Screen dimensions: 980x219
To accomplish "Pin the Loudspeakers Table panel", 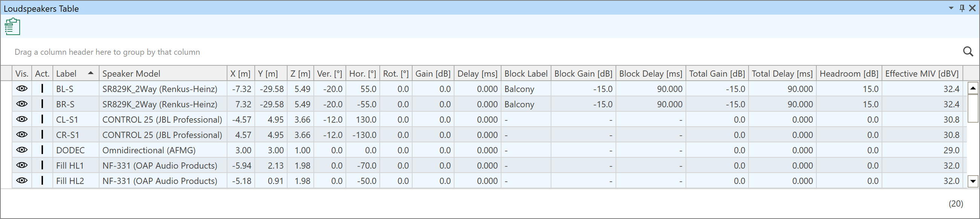I will click(x=962, y=8).
